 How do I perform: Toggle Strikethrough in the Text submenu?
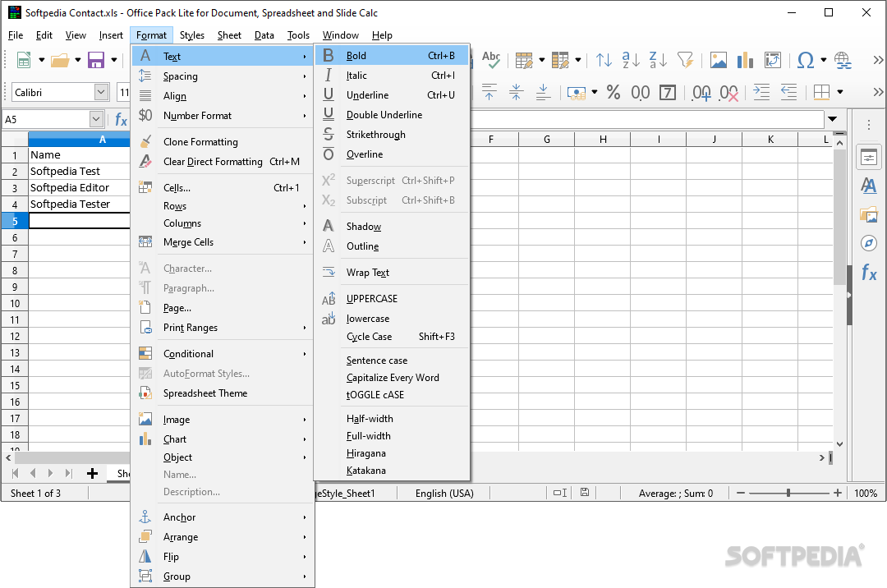coord(392,135)
